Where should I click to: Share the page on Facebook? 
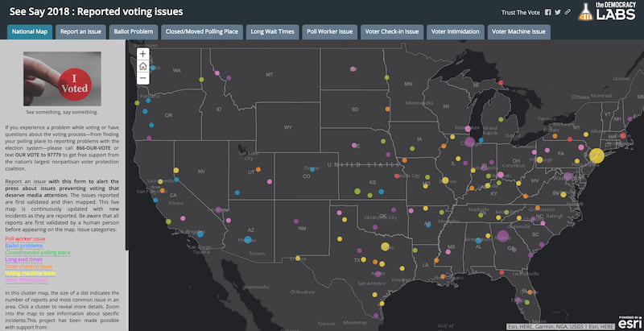click(548, 12)
